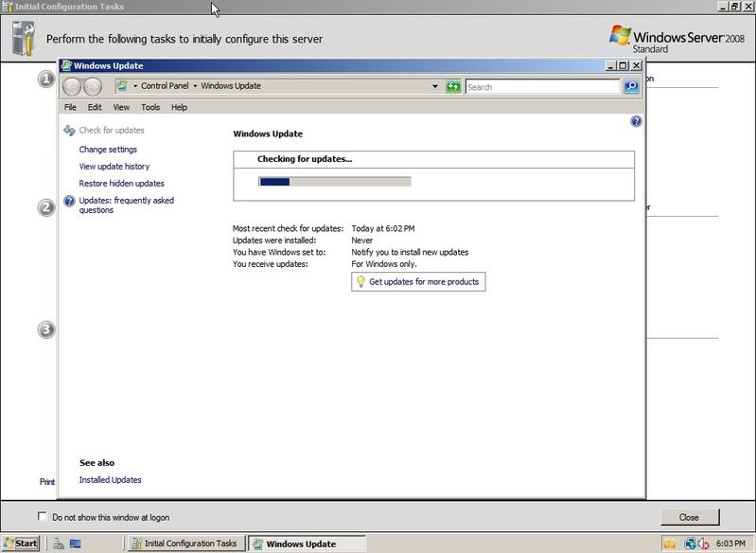The image size is (756, 553).
Task: Open Server Manager from the quick launch icon
Action: [x=59, y=544]
